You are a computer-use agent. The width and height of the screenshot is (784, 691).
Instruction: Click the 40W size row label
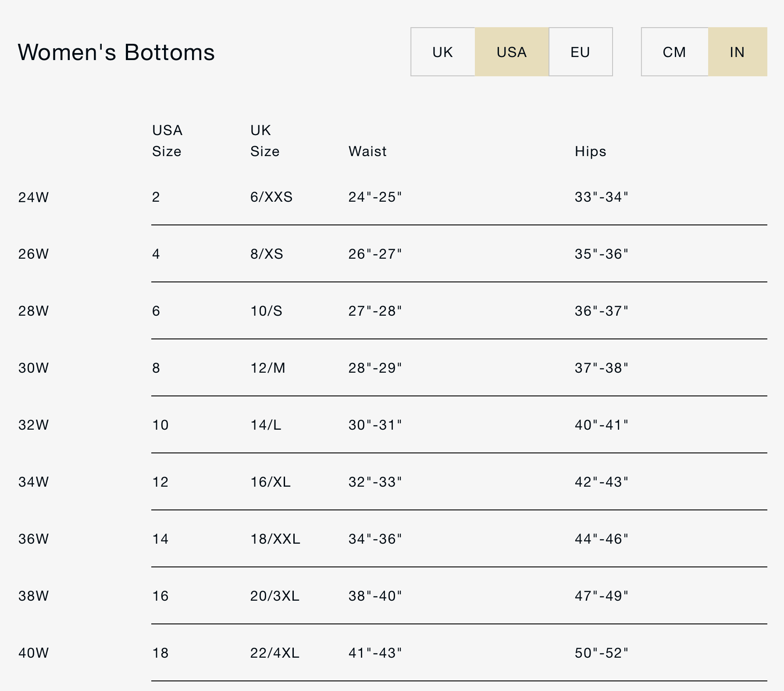[33, 653]
